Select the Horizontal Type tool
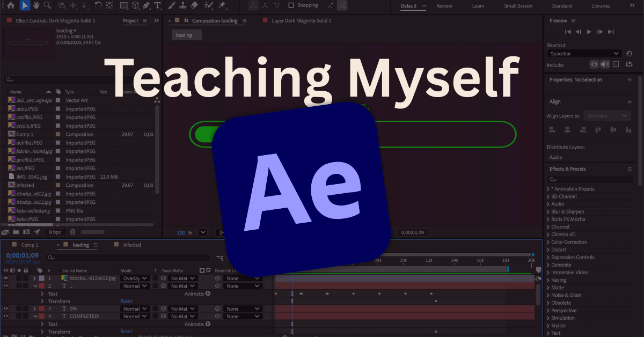The height and width of the screenshot is (337, 644). [157, 6]
